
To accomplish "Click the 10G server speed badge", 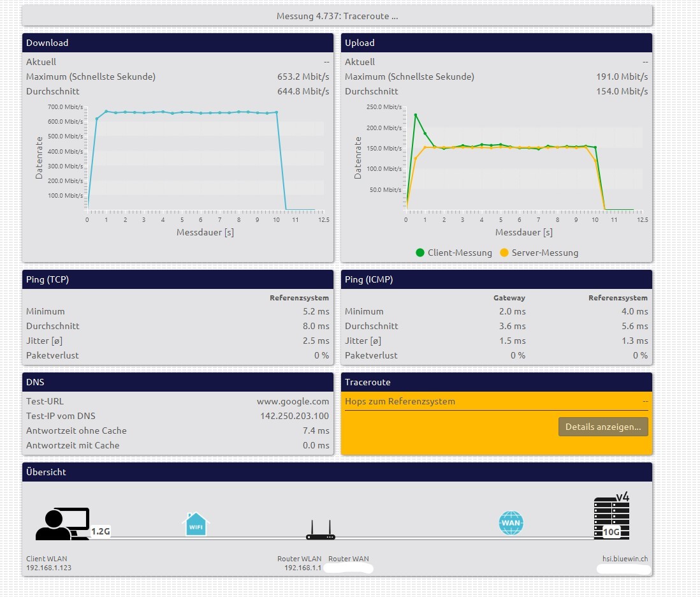I will click(612, 532).
